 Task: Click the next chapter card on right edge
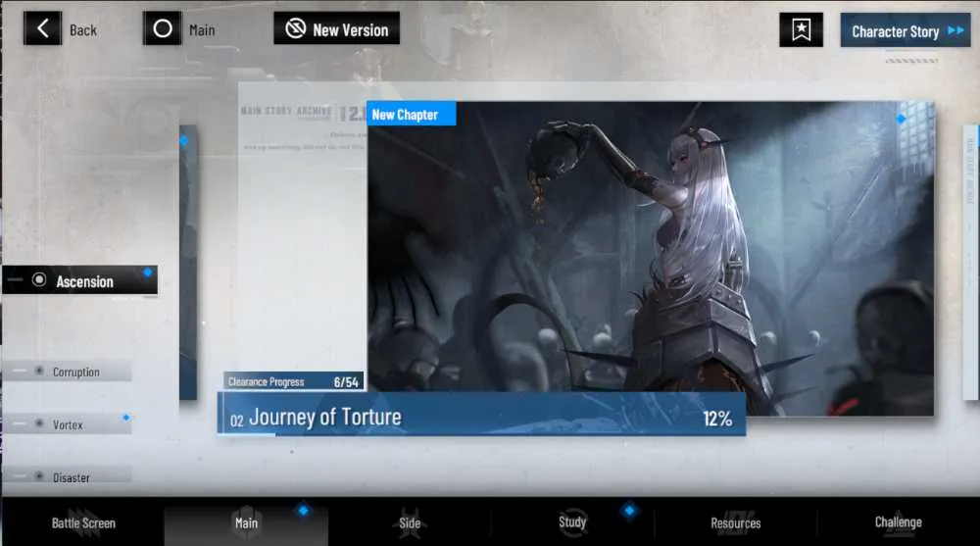point(970,263)
